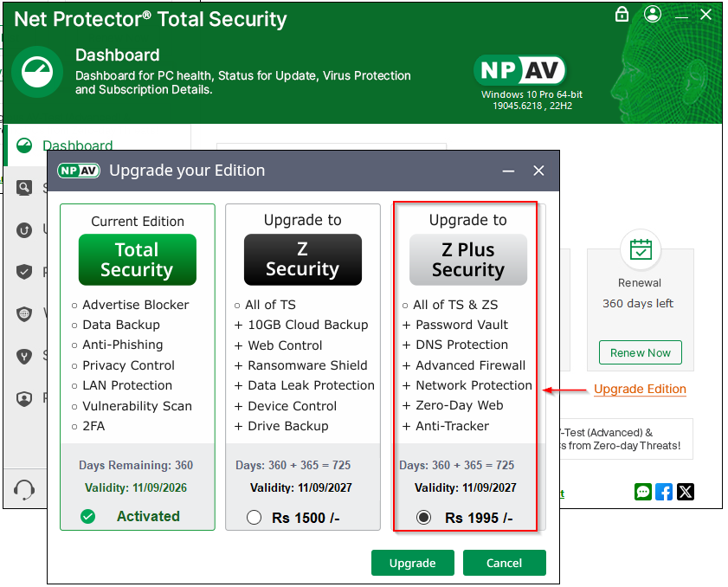Open the Upgrade Edition link
728x587 pixels.
[x=640, y=389]
